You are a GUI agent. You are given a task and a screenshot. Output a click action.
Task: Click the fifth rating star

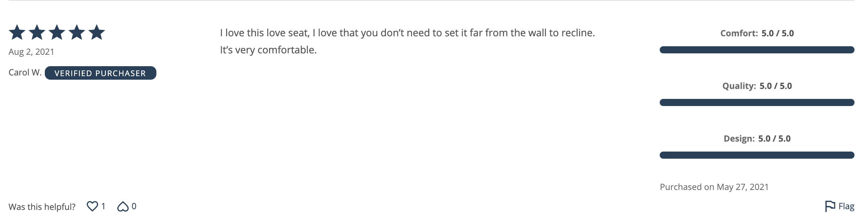[97, 32]
